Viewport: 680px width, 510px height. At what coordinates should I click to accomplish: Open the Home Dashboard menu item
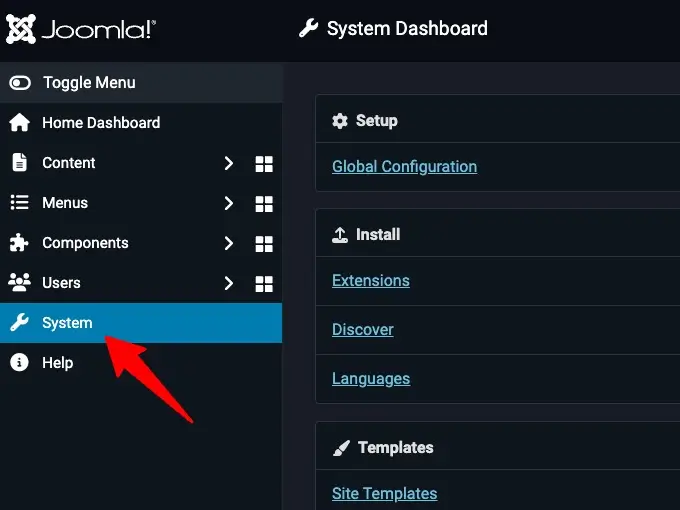[141, 123]
